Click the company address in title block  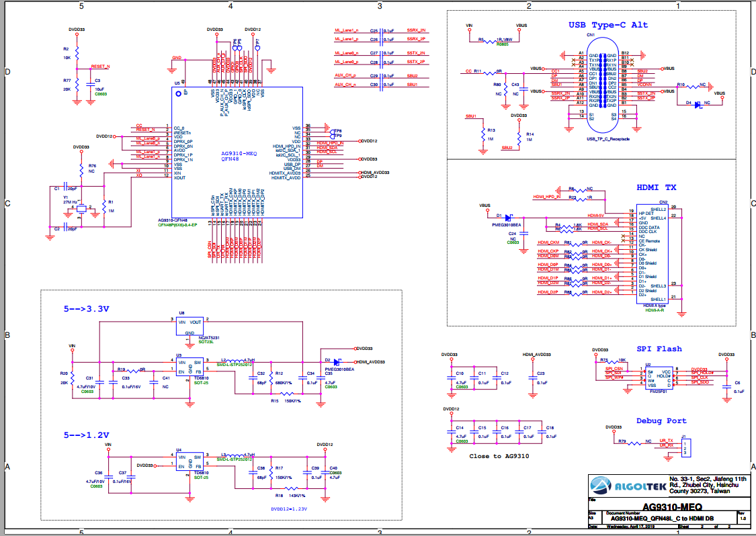point(708,485)
